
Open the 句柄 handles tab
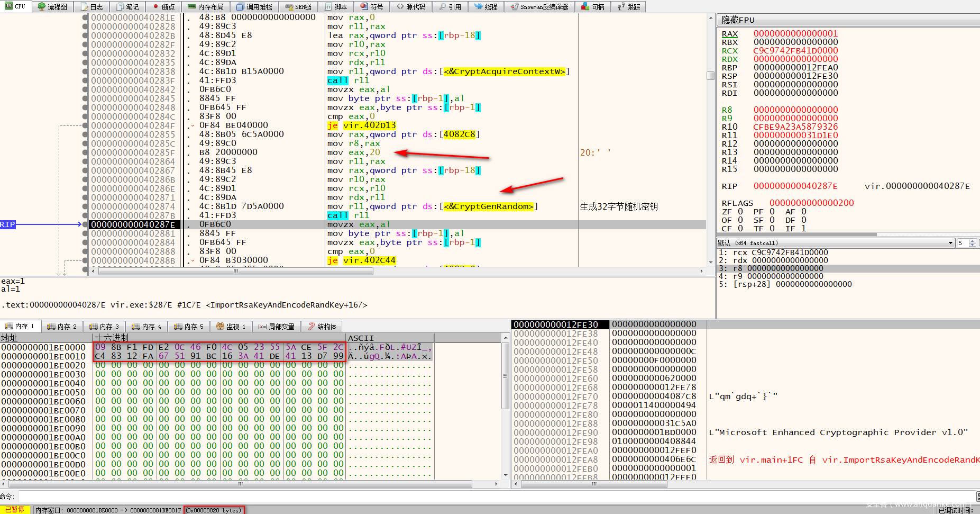click(x=593, y=7)
